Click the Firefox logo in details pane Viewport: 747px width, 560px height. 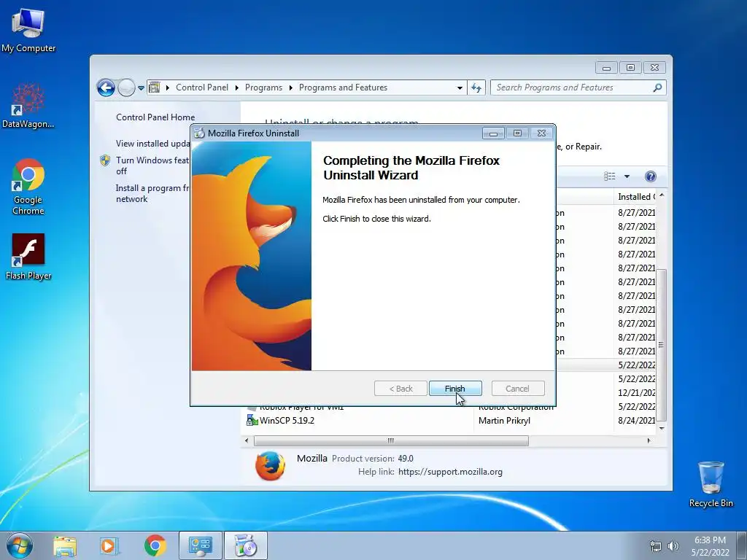(270, 466)
